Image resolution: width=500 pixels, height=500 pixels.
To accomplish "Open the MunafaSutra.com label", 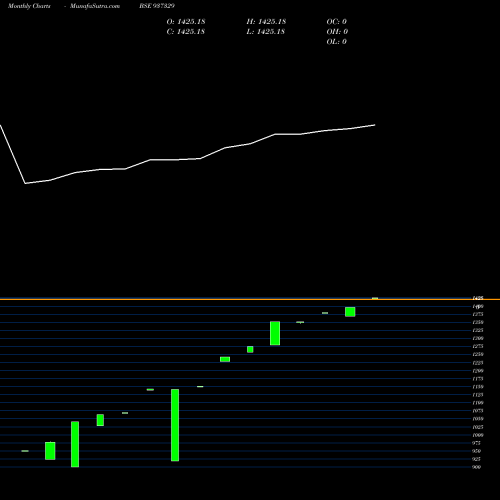I will click(95, 6).
